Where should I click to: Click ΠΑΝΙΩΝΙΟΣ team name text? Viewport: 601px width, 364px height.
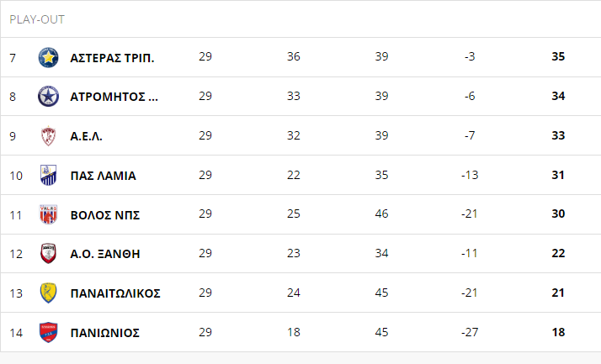pyautogui.click(x=105, y=333)
